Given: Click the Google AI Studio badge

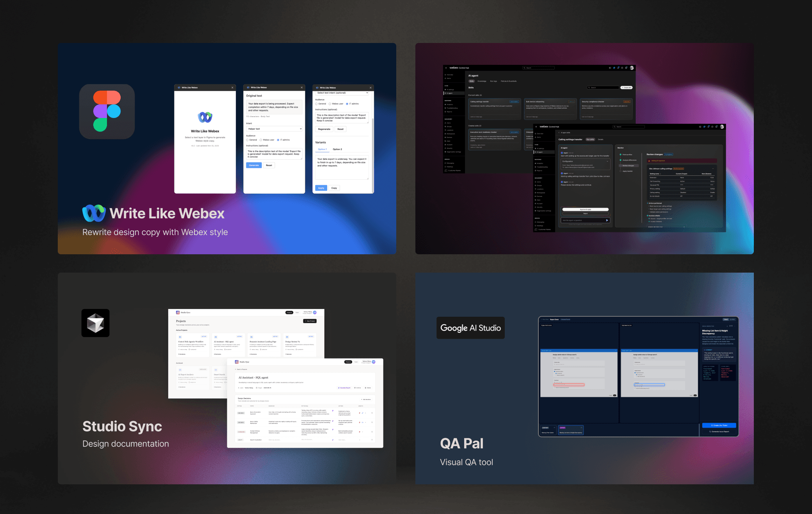Looking at the screenshot, I should pyautogui.click(x=470, y=328).
